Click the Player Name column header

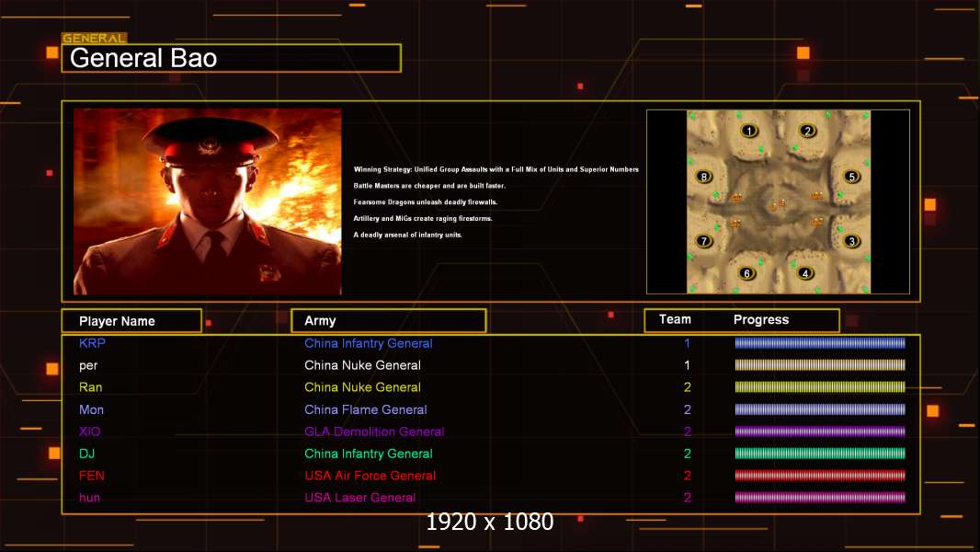[x=131, y=321]
